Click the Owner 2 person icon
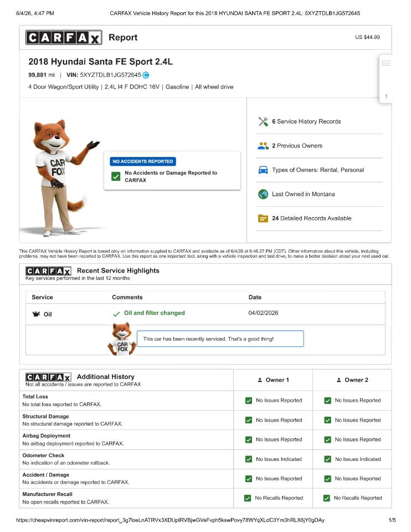This screenshot has width=411, height=532. (339, 380)
